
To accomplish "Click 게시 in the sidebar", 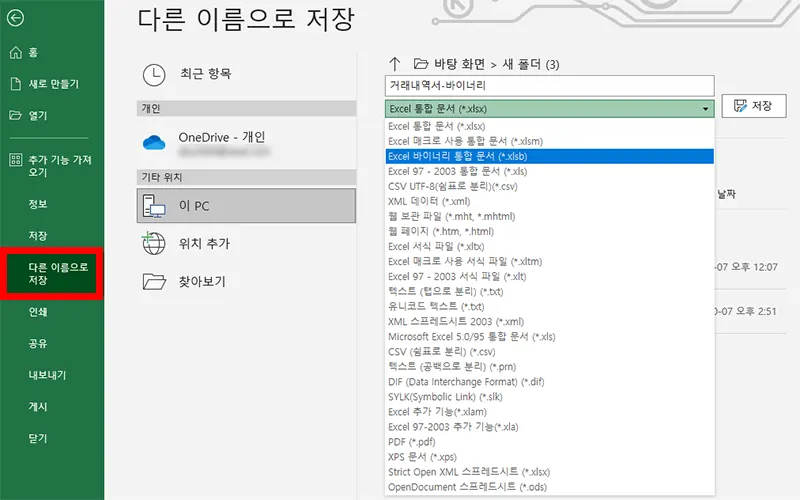I will pos(38,407).
